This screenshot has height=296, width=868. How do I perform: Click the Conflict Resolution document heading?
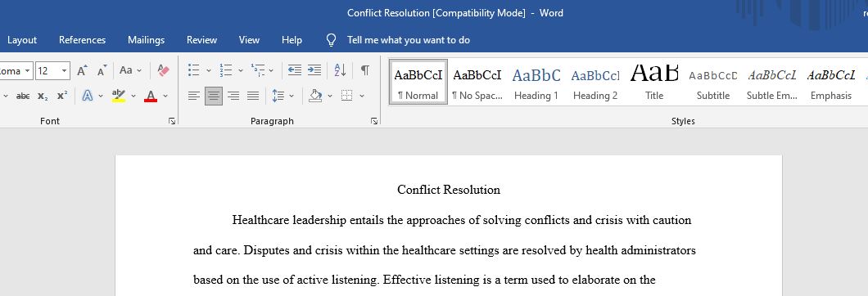449,190
